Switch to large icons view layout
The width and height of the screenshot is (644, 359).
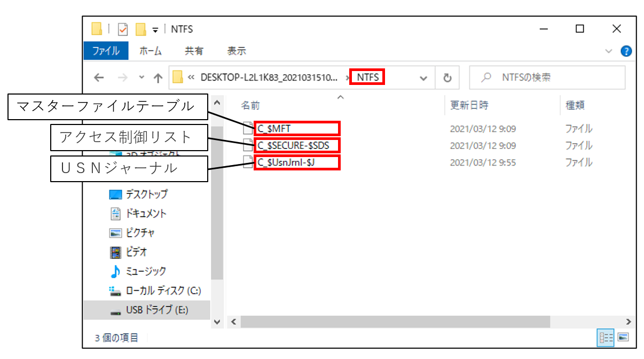tap(623, 338)
